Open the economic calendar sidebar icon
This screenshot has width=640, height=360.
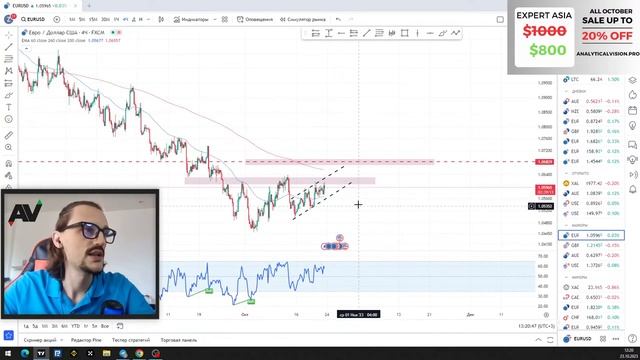pyautogui.click(x=632, y=110)
